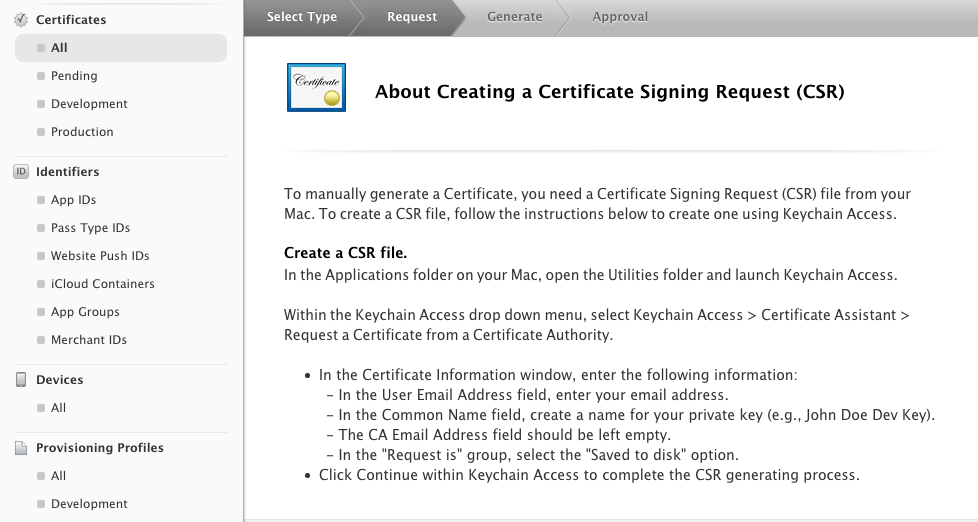
Task: Click the 'Saved to disk' instruction line
Action: [x=533, y=455]
